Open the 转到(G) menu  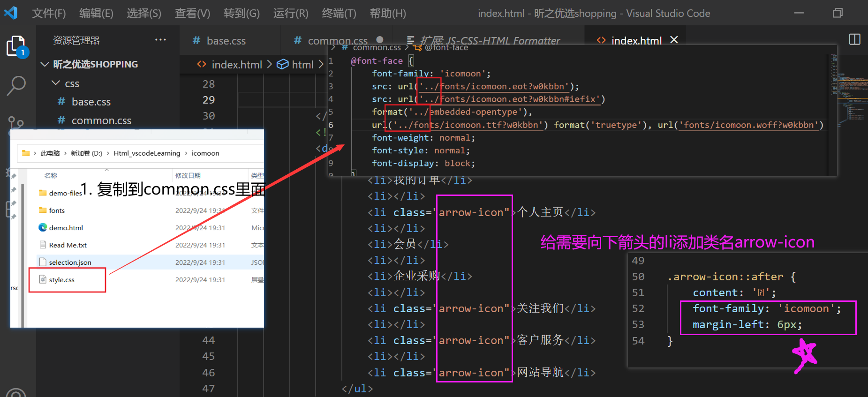tap(242, 13)
